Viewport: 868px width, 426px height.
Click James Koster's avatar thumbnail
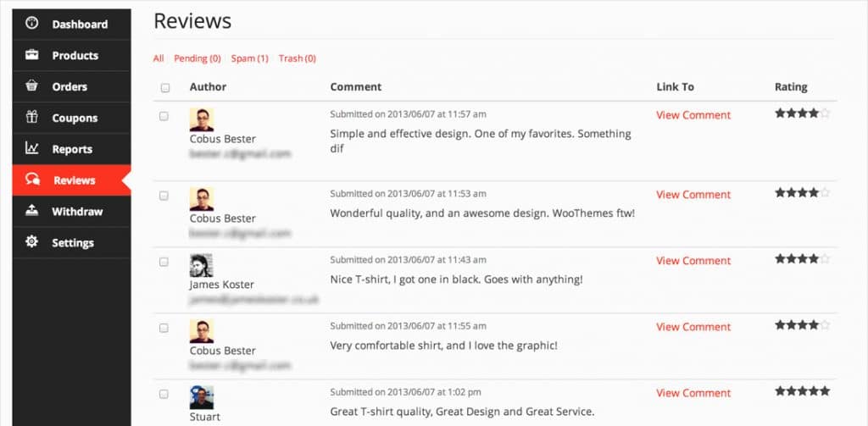point(202,266)
